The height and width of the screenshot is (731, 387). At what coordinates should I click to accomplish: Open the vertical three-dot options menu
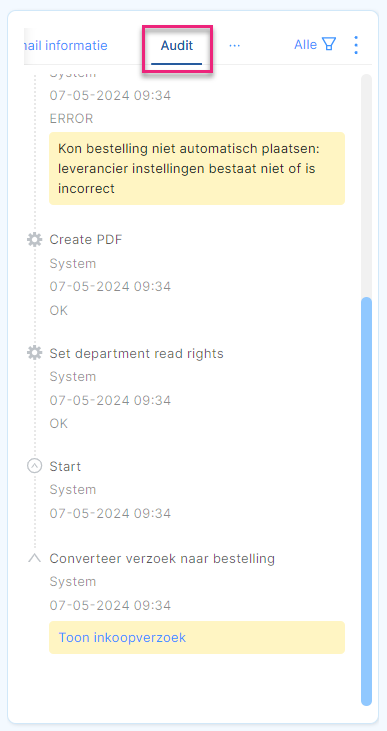pyautogui.click(x=356, y=45)
